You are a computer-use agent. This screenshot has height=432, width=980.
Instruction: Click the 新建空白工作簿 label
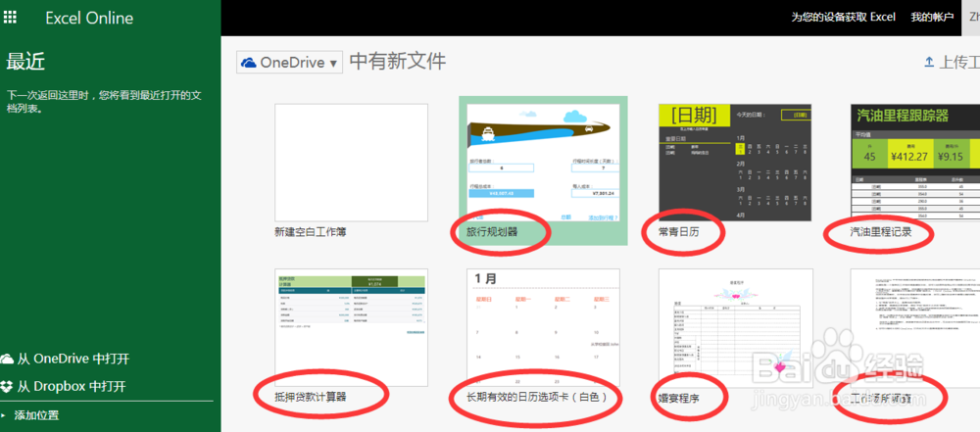point(310,232)
